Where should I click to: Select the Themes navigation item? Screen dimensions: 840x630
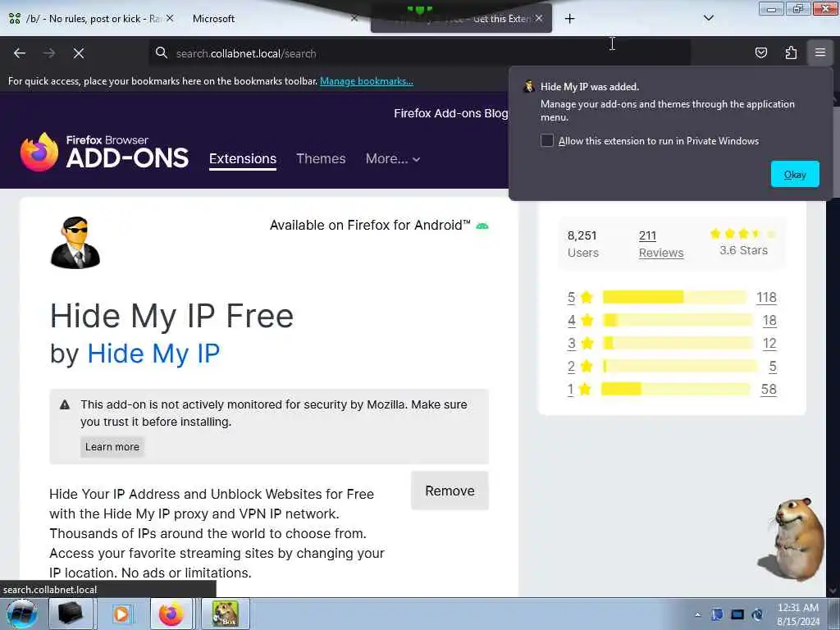point(321,158)
